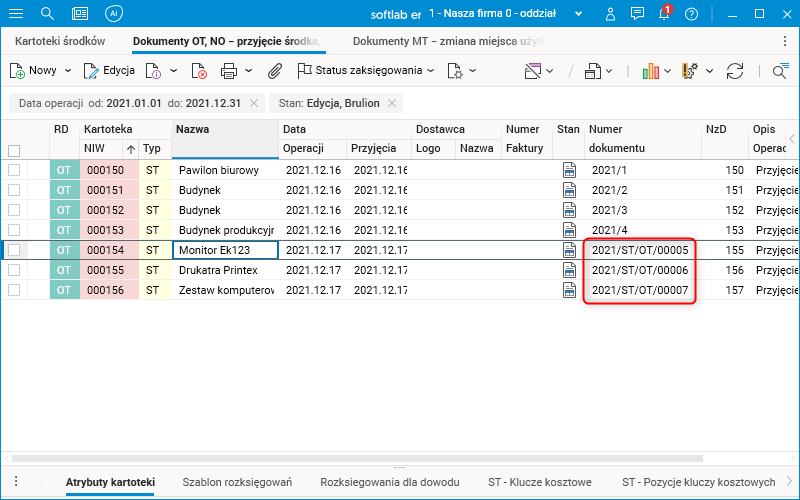Image resolution: width=800 pixels, height=500 pixels.
Task: Click the document settings gear icon
Action: pos(455,71)
